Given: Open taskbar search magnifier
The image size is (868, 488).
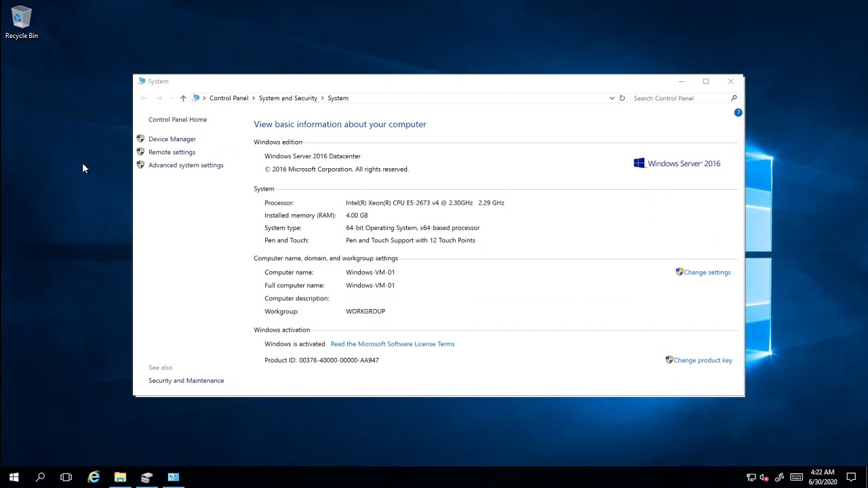Looking at the screenshot, I should [x=40, y=477].
